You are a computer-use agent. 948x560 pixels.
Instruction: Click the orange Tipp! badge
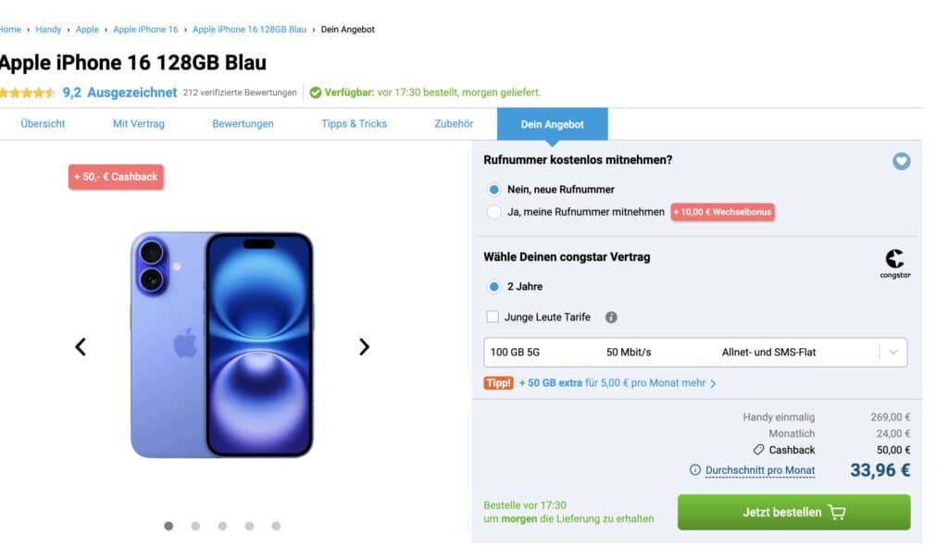click(498, 383)
